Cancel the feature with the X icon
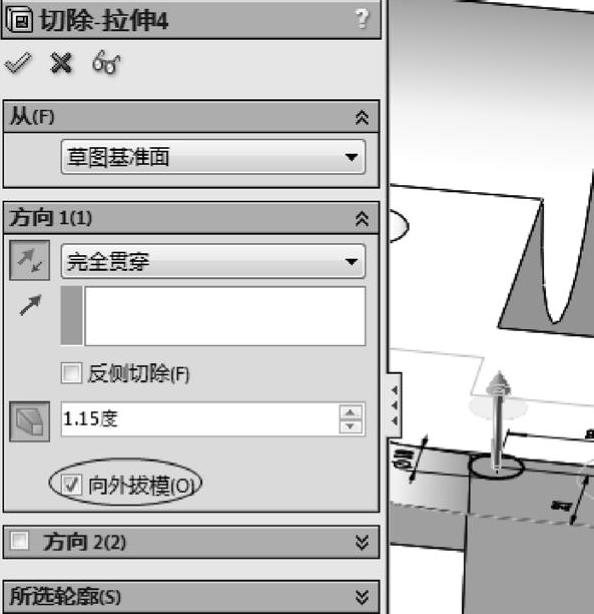 61,63
